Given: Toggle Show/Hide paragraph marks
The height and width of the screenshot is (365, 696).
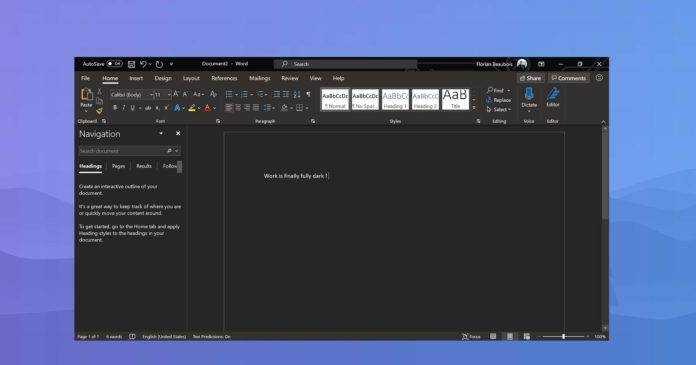Looking at the screenshot, I should [308, 94].
